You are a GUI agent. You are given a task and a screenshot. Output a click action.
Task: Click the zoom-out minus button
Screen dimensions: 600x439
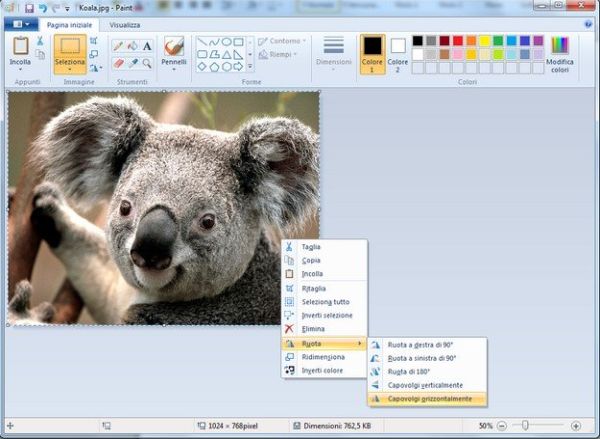pyautogui.click(x=502, y=426)
